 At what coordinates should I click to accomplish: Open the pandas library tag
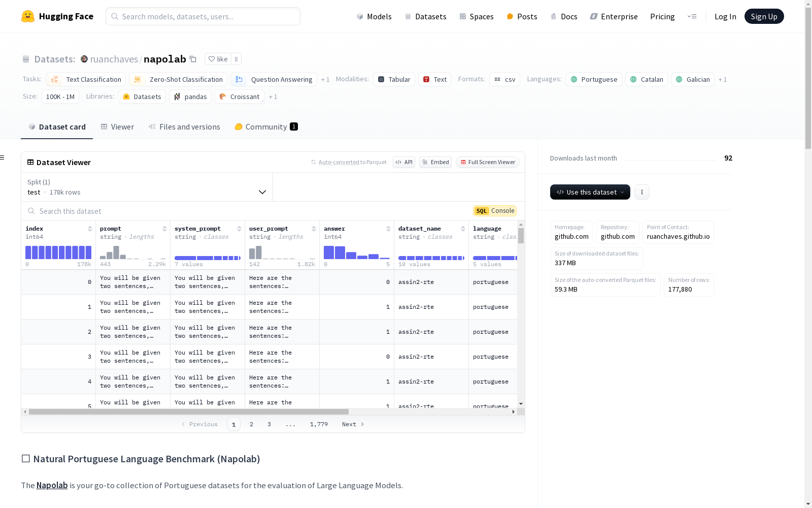(190, 97)
